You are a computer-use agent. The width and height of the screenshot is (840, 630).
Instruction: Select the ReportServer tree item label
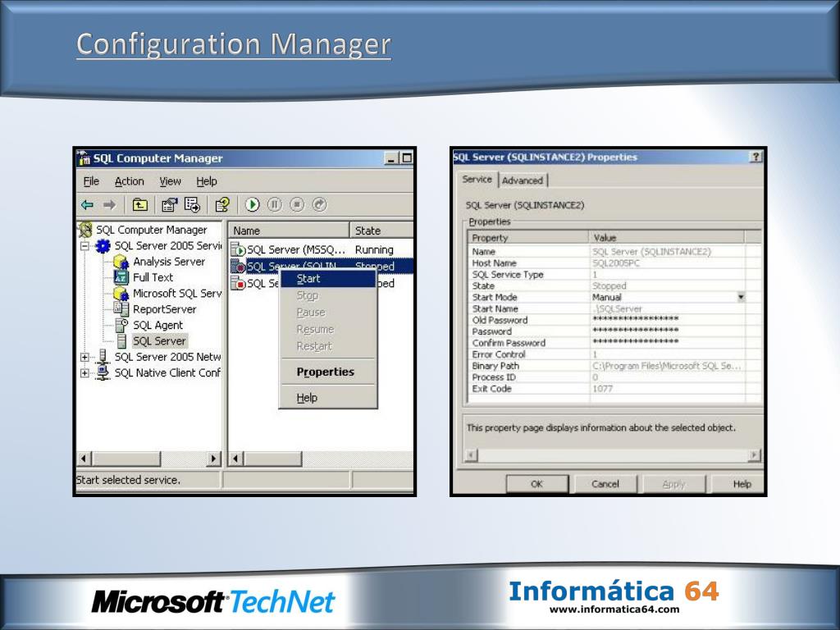pos(164,309)
